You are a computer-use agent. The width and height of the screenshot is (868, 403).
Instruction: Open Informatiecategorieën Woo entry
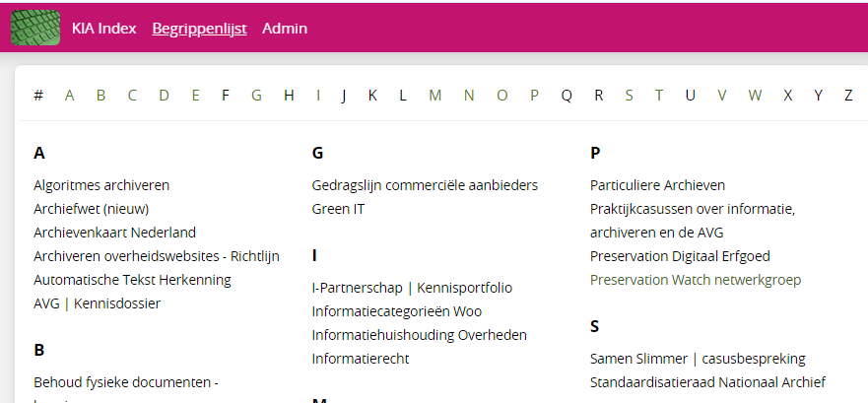pyautogui.click(x=397, y=311)
